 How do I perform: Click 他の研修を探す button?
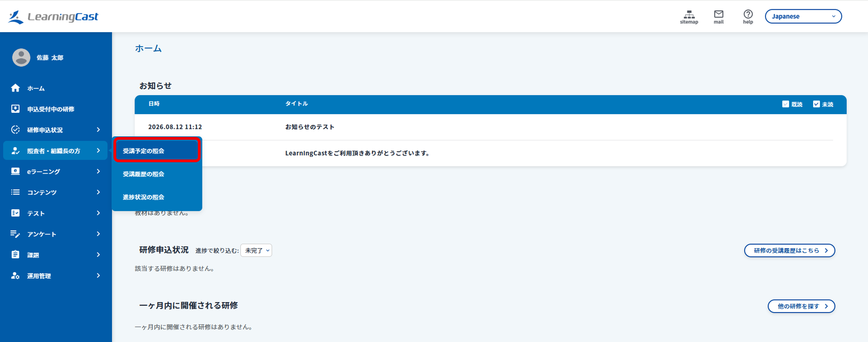click(x=801, y=306)
